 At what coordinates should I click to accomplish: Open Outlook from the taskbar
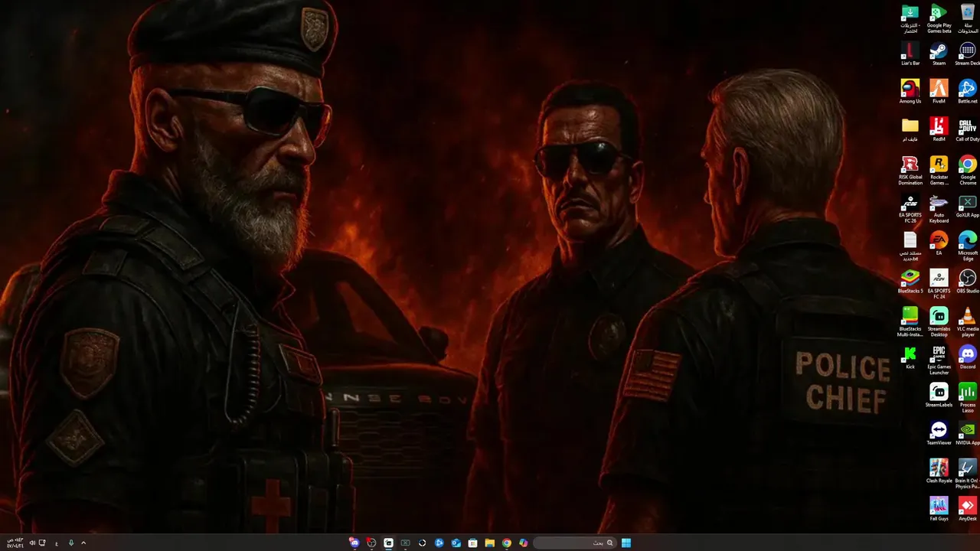tap(456, 543)
